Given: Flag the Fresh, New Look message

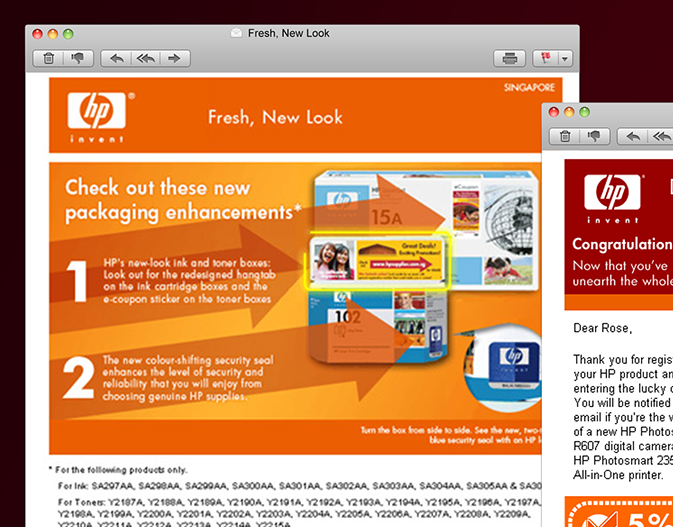Looking at the screenshot, I should (x=546, y=58).
